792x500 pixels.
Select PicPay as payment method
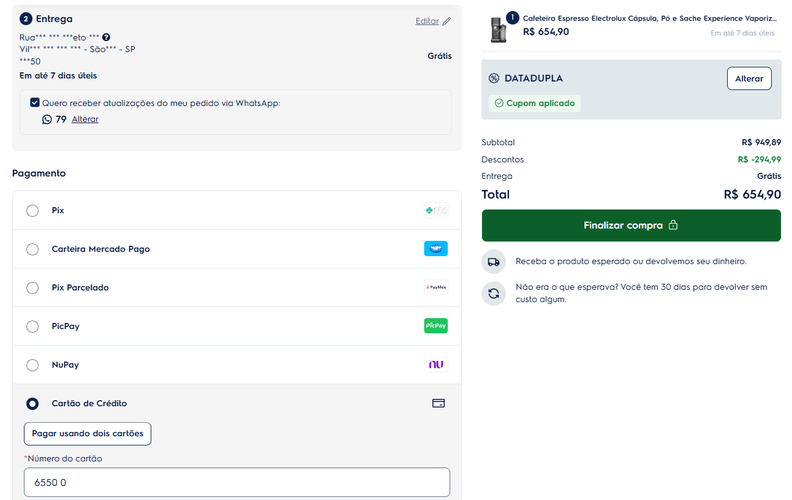[x=32, y=326]
